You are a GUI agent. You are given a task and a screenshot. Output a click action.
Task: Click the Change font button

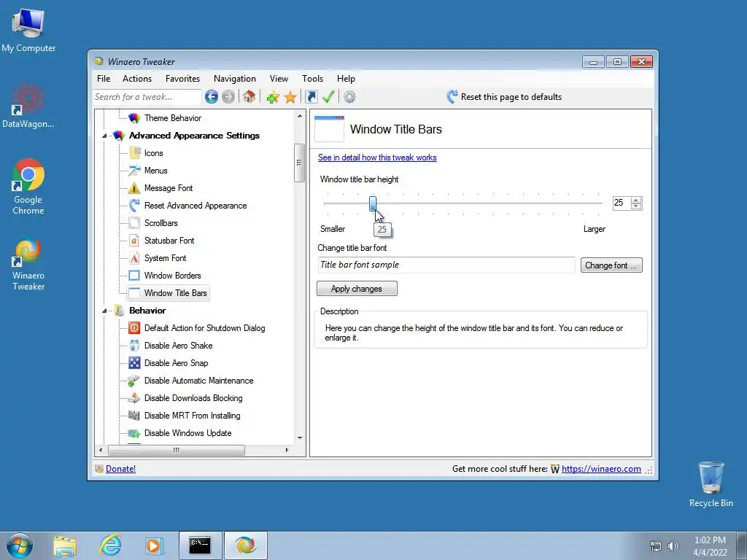pyautogui.click(x=611, y=265)
